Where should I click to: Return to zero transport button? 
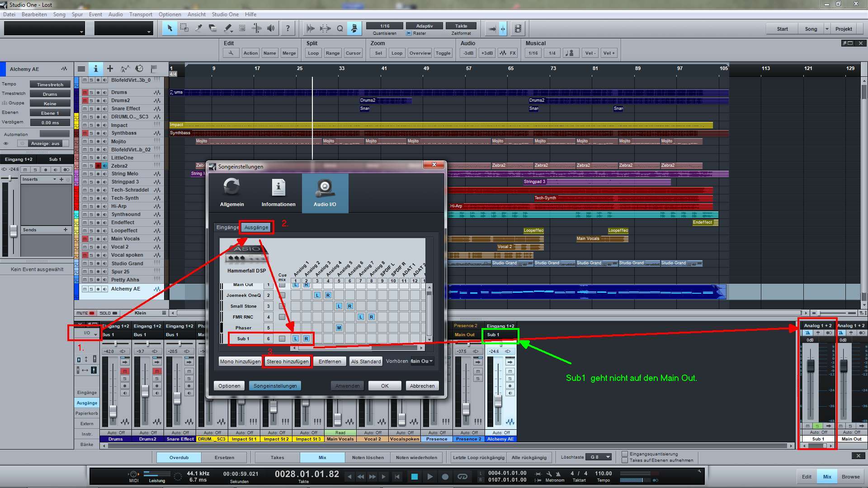(397, 476)
